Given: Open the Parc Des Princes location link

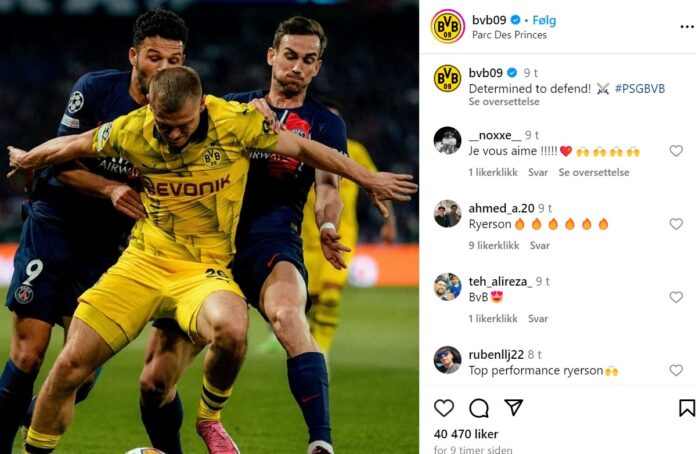Looking at the screenshot, I should 509,35.
